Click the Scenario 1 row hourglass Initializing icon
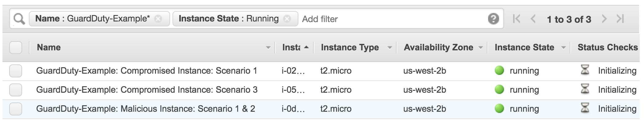 click(585, 70)
